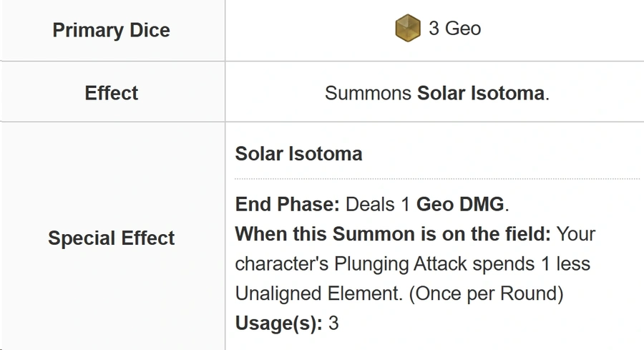Click the "Effect" row header
The width and height of the screenshot is (644, 350).
(x=112, y=93)
